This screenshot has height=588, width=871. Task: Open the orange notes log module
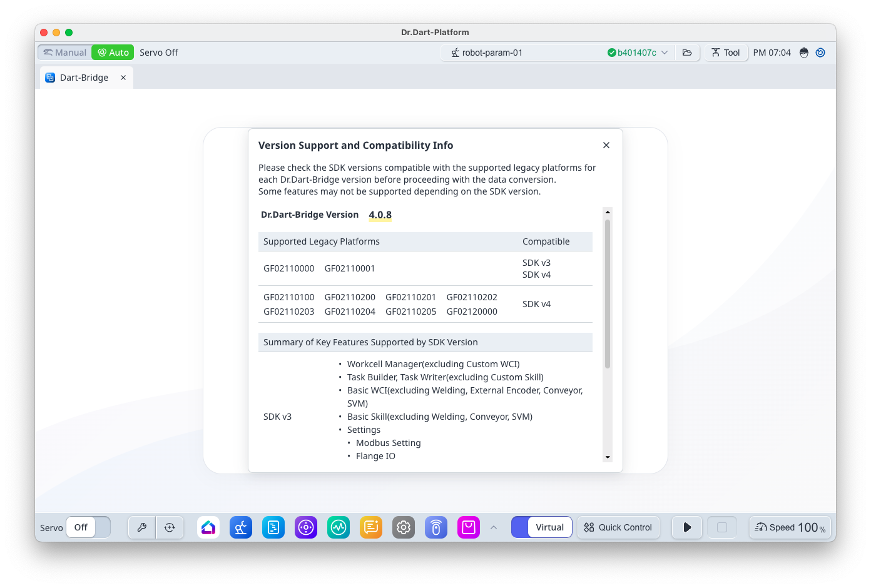tap(371, 527)
